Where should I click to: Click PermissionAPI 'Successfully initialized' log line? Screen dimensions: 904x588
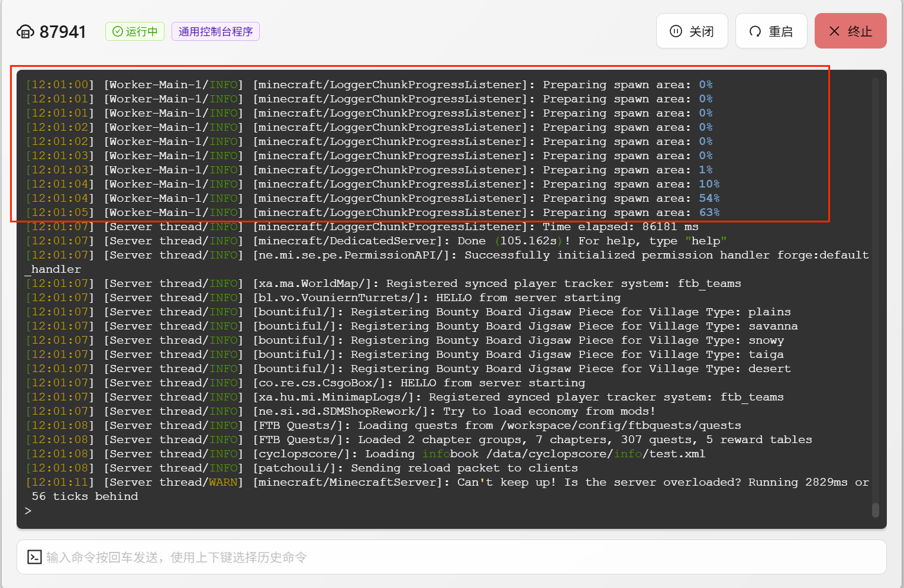tap(447, 255)
